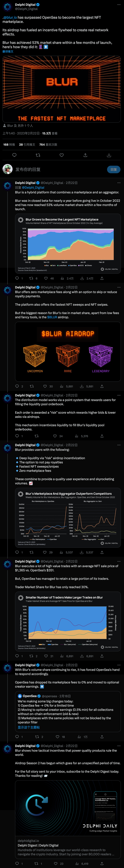Screen dimensions: 124x868
Task: Type in the 发布你的回复 reply field
Action: pyautogui.click(x=57, y=170)
